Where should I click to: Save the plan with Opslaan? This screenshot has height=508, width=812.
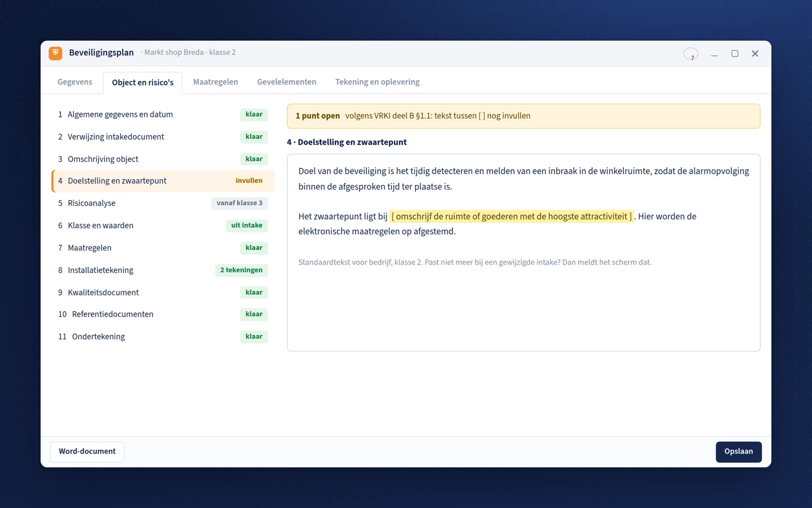click(738, 452)
